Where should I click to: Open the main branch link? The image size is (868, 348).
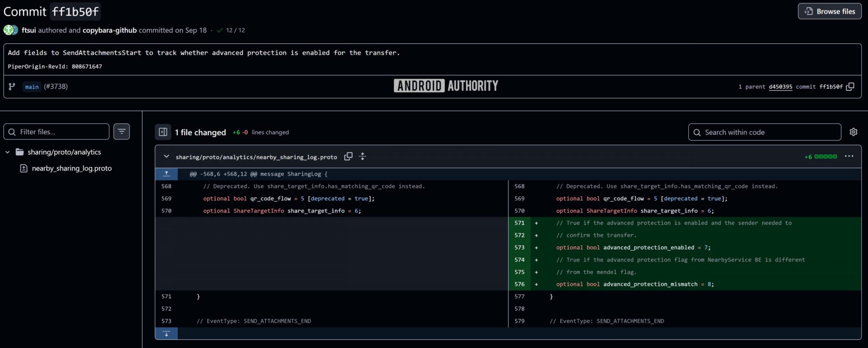click(x=32, y=86)
